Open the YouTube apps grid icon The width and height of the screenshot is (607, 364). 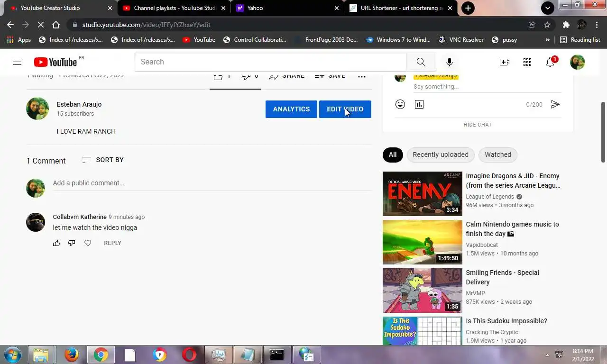pos(527,62)
